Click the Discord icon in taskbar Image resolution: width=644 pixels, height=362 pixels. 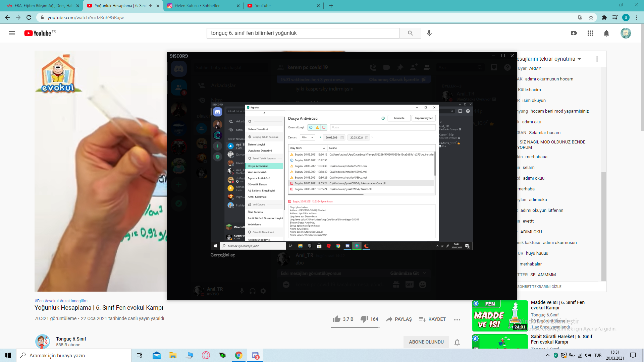tap(255, 355)
